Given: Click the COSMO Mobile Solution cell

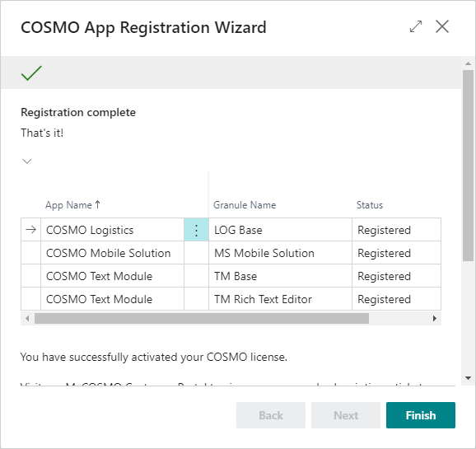Looking at the screenshot, I should click(x=112, y=253).
